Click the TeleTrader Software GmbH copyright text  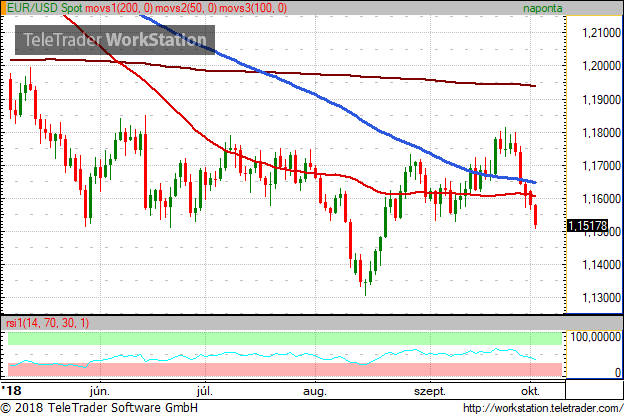coord(99,408)
